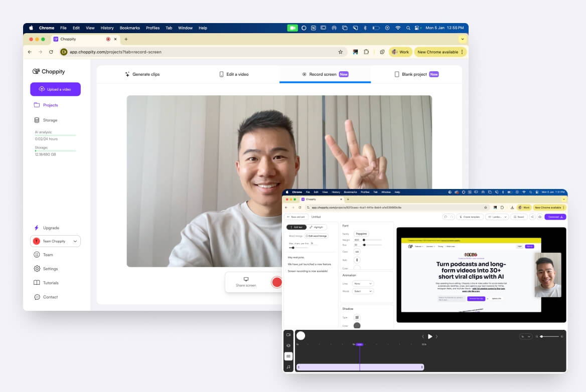
Task: Open Projects in the Choppity sidebar
Action: [x=46, y=105]
